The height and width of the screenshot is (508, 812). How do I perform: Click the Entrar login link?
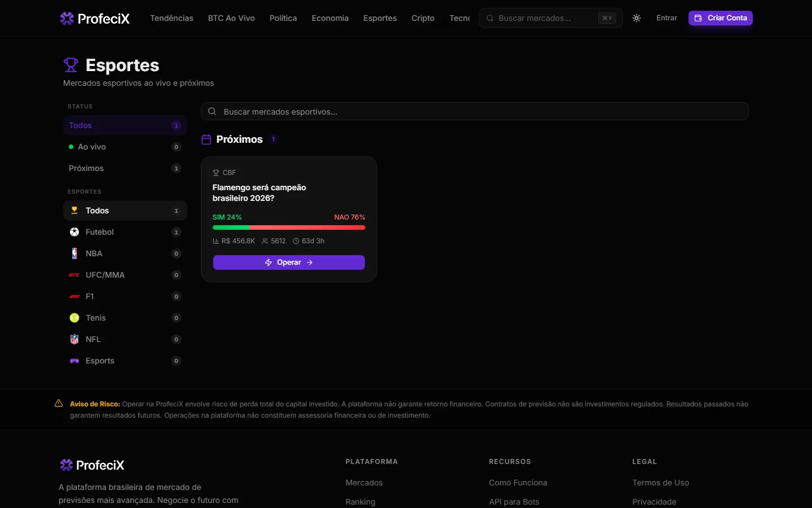pyautogui.click(x=667, y=18)
